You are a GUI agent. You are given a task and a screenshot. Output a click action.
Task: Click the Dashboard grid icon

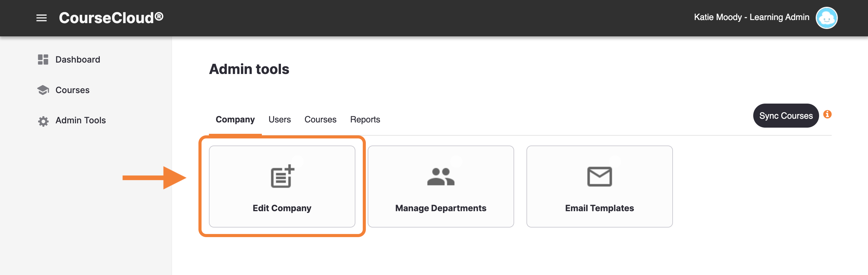tap(43, 60)
